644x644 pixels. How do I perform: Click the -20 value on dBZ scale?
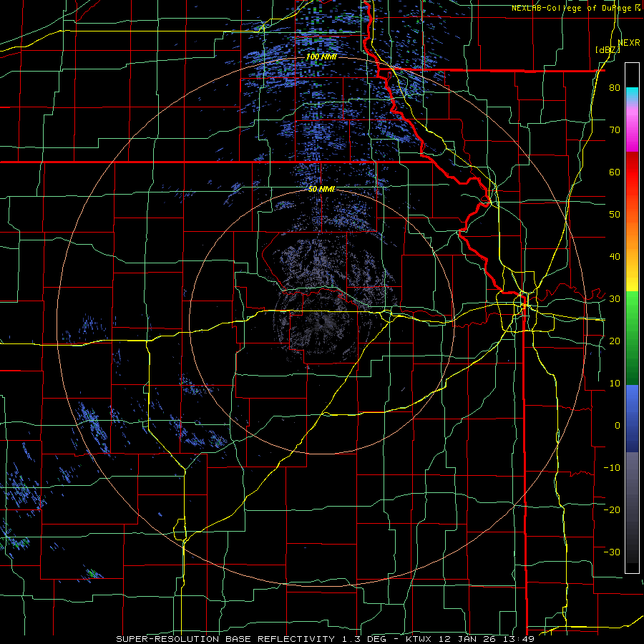(x=612, y=509)
